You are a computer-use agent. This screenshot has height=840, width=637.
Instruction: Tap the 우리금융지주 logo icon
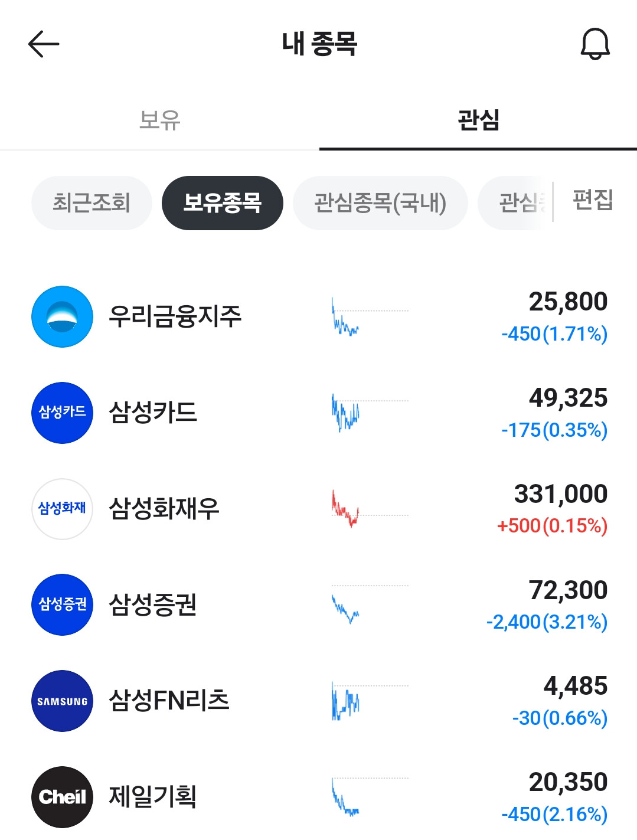click(x=62, y=317)
